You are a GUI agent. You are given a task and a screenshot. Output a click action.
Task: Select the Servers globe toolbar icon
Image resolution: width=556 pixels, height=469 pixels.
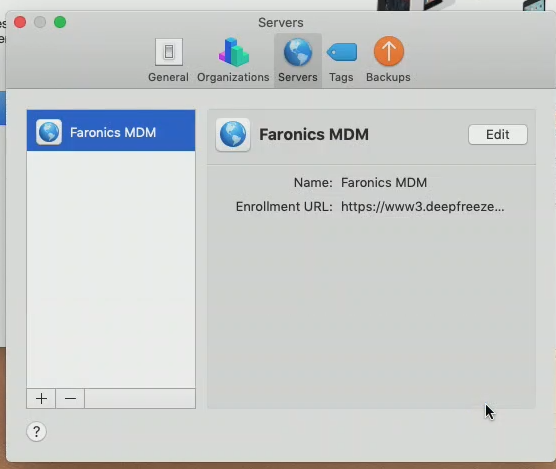click(x=298, y=52)
